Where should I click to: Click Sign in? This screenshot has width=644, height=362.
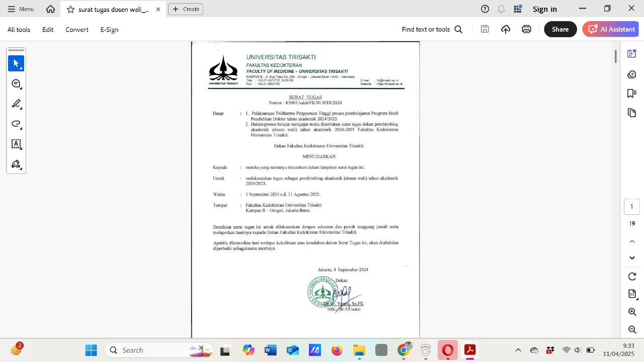click(x=545, y=9)
